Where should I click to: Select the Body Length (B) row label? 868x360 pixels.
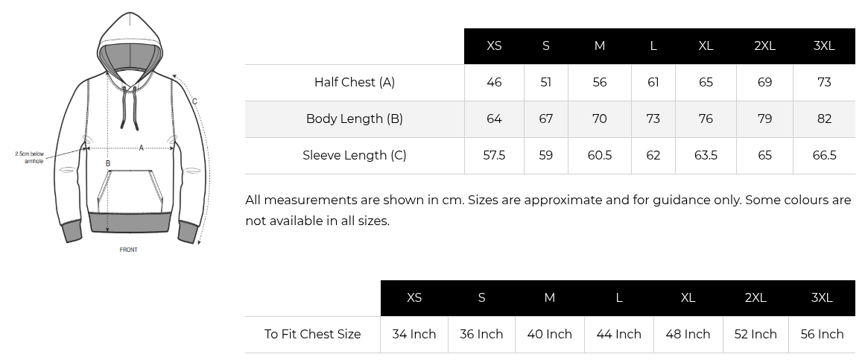[x=355, y=119]
